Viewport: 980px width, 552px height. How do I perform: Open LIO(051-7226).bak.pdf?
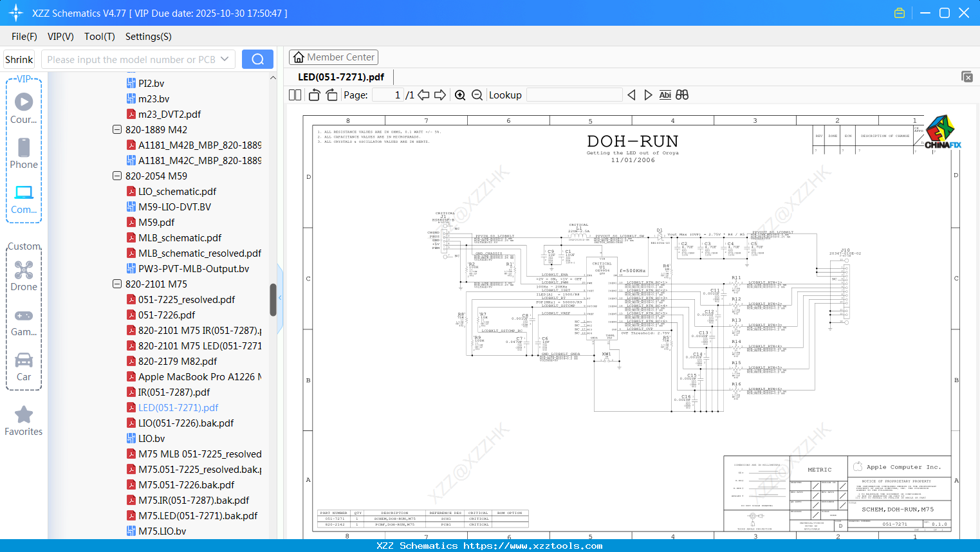186,423
